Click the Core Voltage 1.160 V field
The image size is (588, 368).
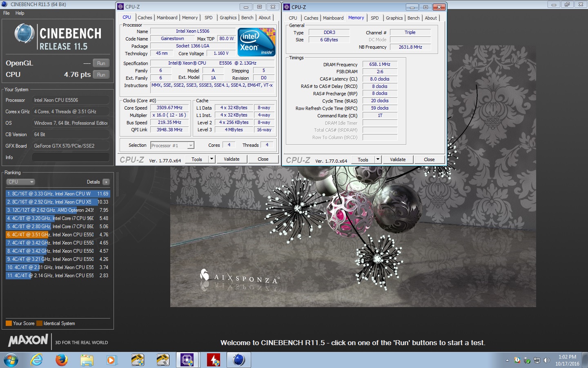click(221, 54)
